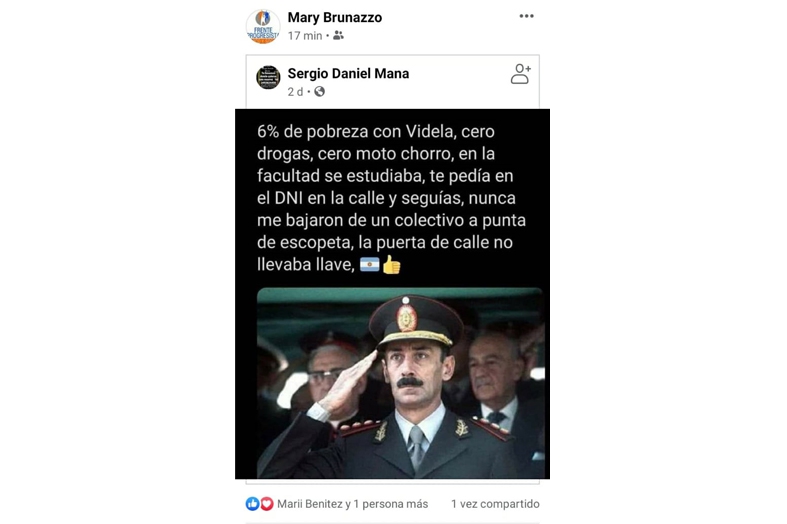Click the globe public visibility icon
This screenshot has height=524, width=787.
tap(319, 91)
